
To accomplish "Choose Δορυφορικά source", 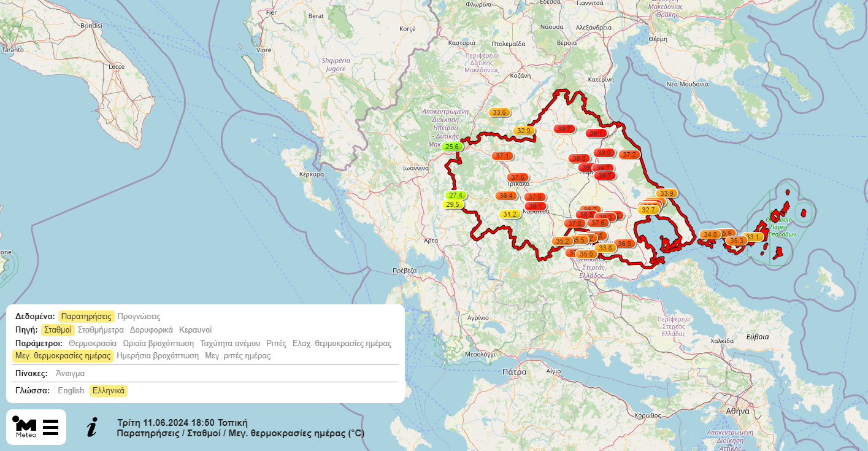I will pos(152,330).
